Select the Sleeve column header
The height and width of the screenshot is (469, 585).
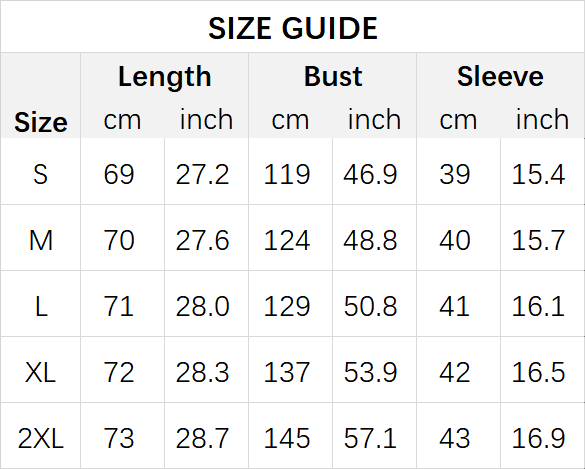(x=500, y=76)
